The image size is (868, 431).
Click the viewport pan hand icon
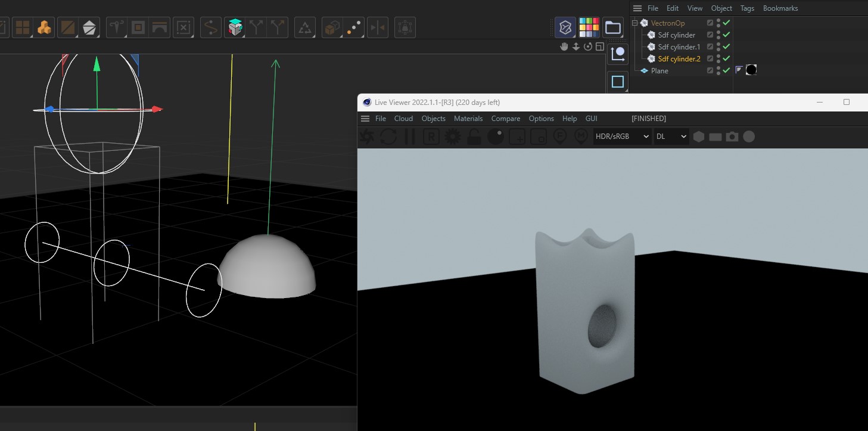point(564,46)
